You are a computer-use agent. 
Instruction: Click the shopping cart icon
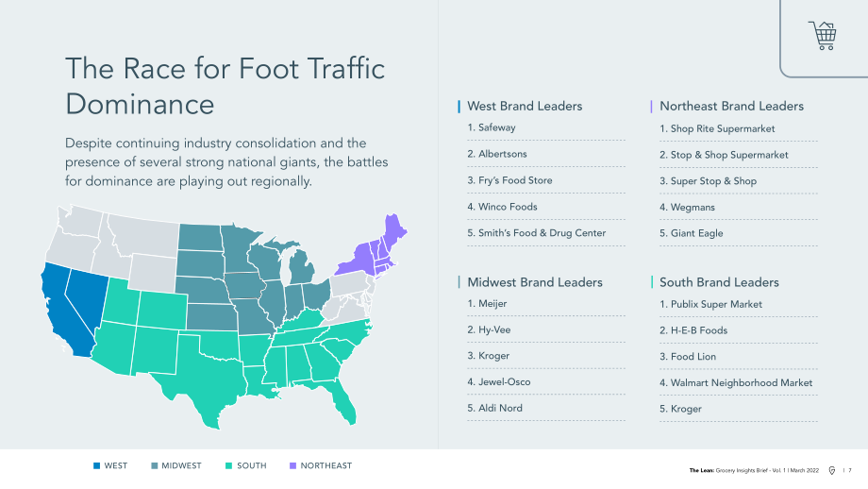823,36
